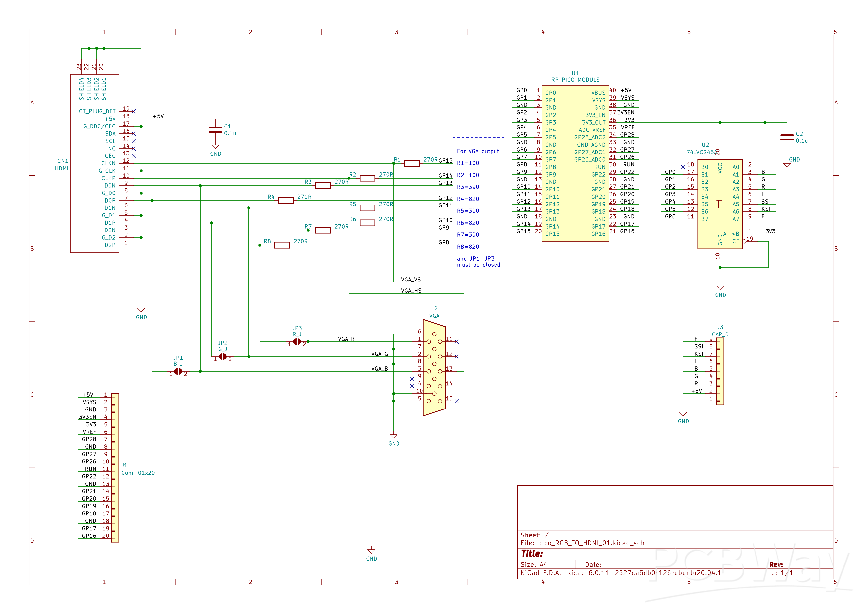Image resolution: width=868 pixels, height=614 pixels.
Task: Click the 'must be closed' note text
Action: pyautogui.click(x=478, y=265)
